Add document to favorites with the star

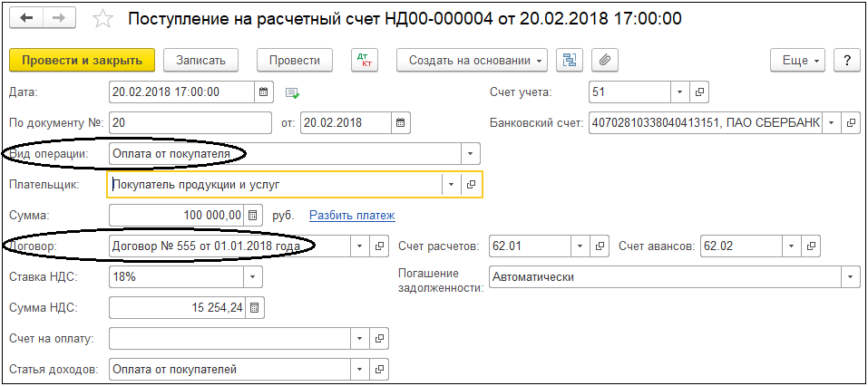[102, 19]
